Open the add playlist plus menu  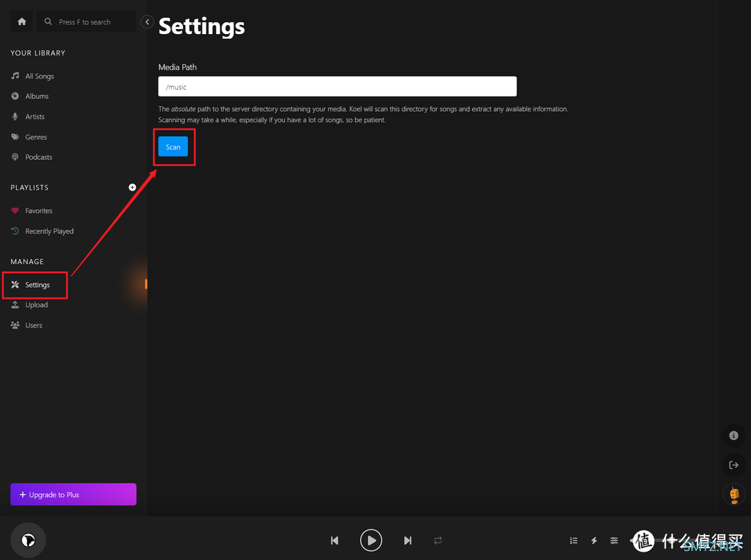(x=132, y=188)
